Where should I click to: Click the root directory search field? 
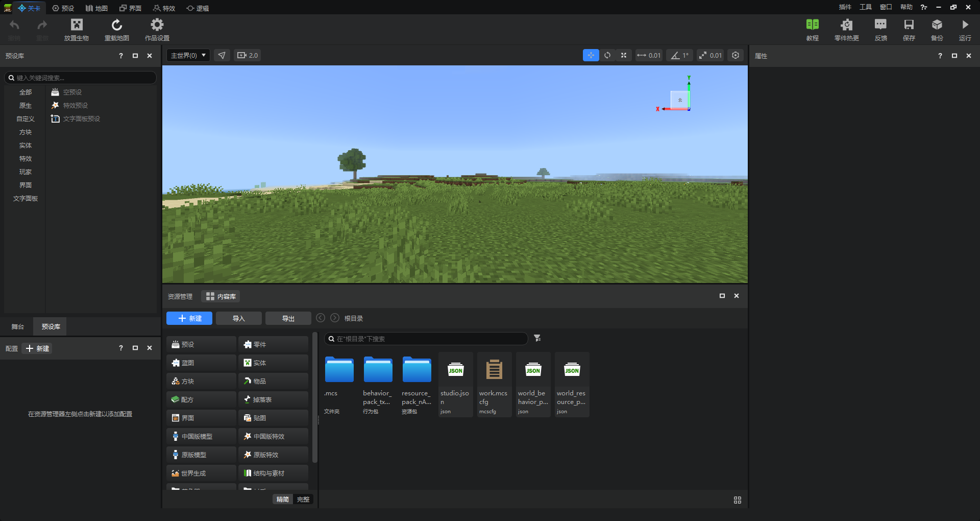point(426,339)
